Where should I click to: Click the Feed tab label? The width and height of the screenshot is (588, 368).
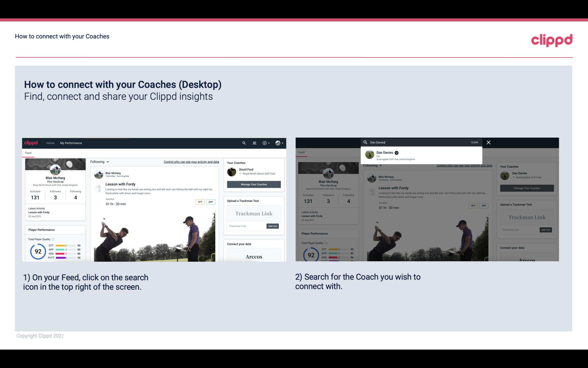point(28,153)
